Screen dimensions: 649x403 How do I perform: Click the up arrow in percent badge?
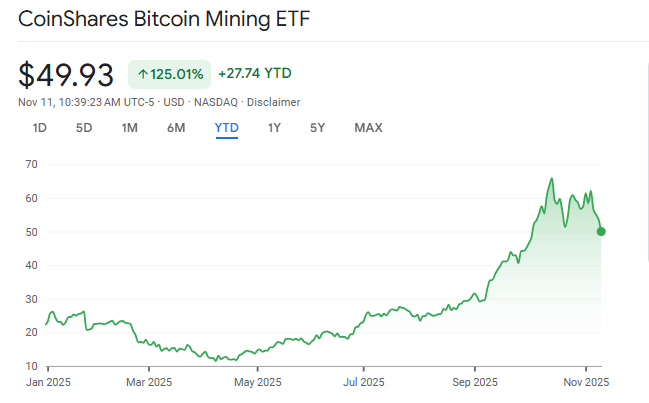pos(143,74)
